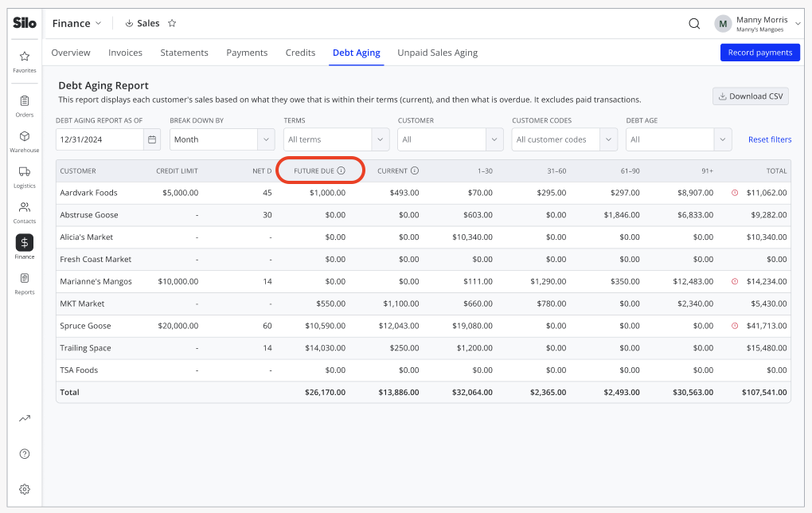The image size is (812, 513).
Task: Click the Reset filters link
Action: [x=770, y=139]
